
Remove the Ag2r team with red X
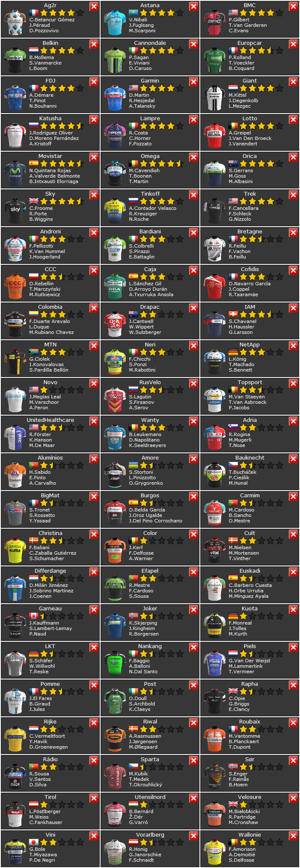(94, 6)
